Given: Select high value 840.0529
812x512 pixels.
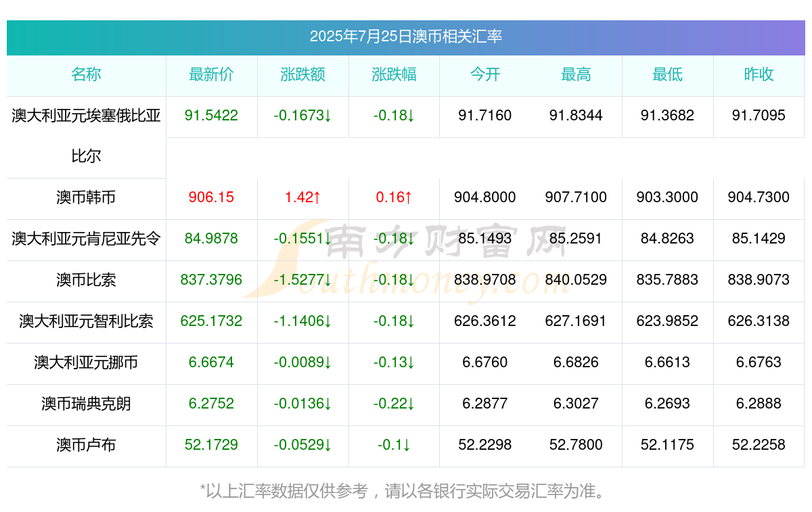Looking at the screenshot, I should [x=577, y=280].
